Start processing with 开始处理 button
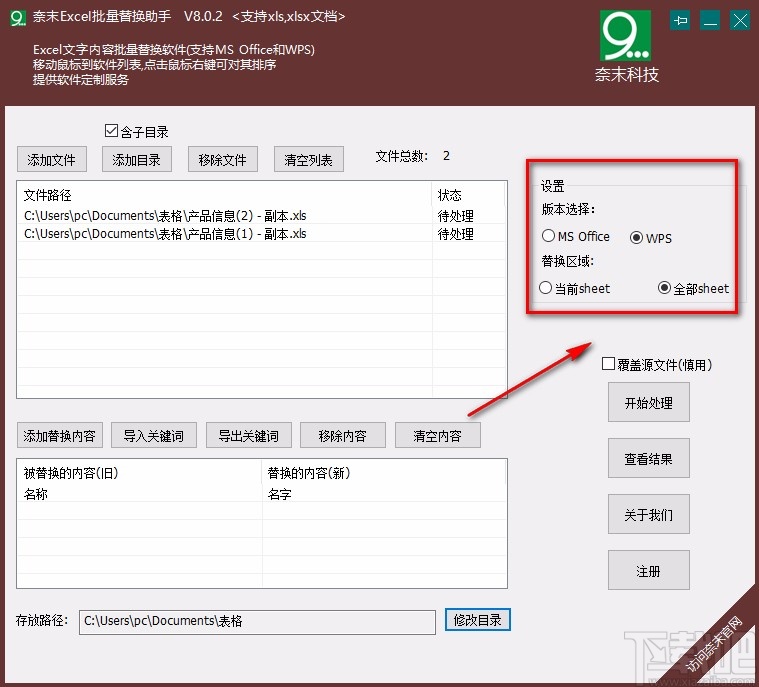 click(x=649, y=402)
